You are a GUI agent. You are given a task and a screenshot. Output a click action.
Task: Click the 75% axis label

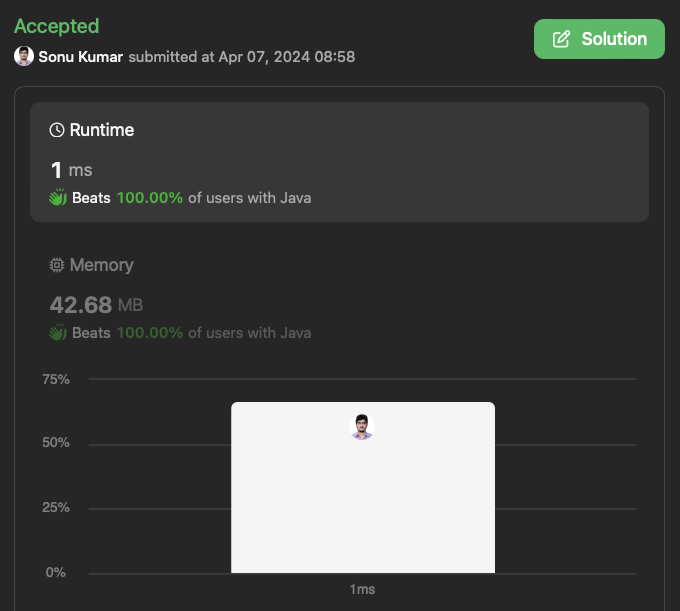pos(56,379)
